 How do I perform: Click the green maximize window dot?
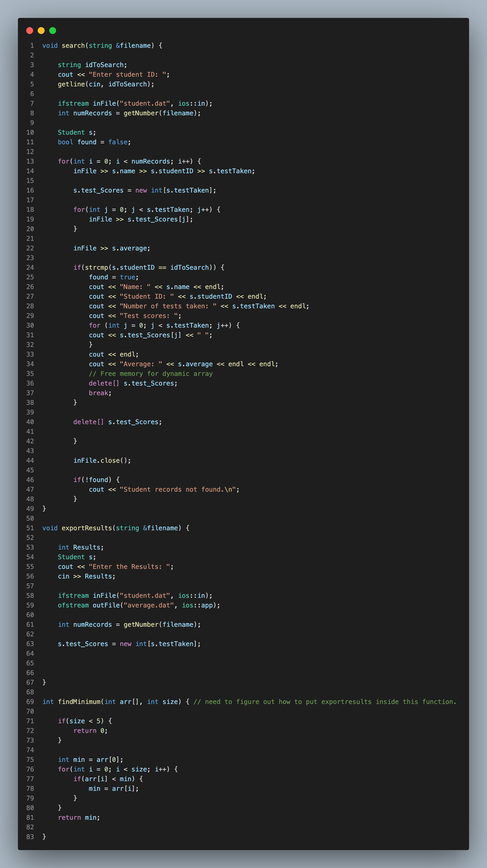click(53, 31)
